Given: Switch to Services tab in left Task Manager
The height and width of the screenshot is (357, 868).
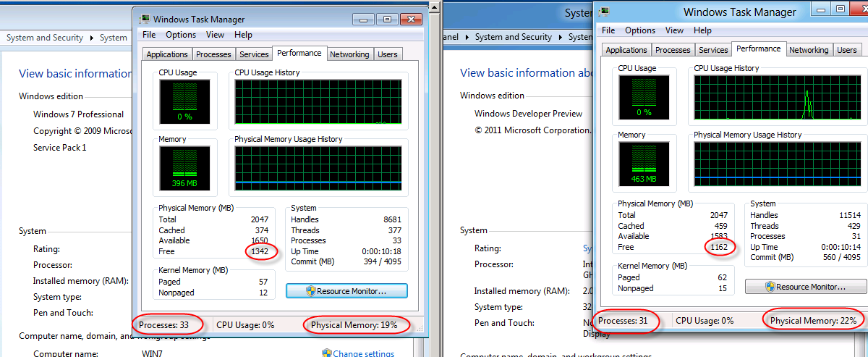Looking at the screenshot, I should (x=254, y=54).
